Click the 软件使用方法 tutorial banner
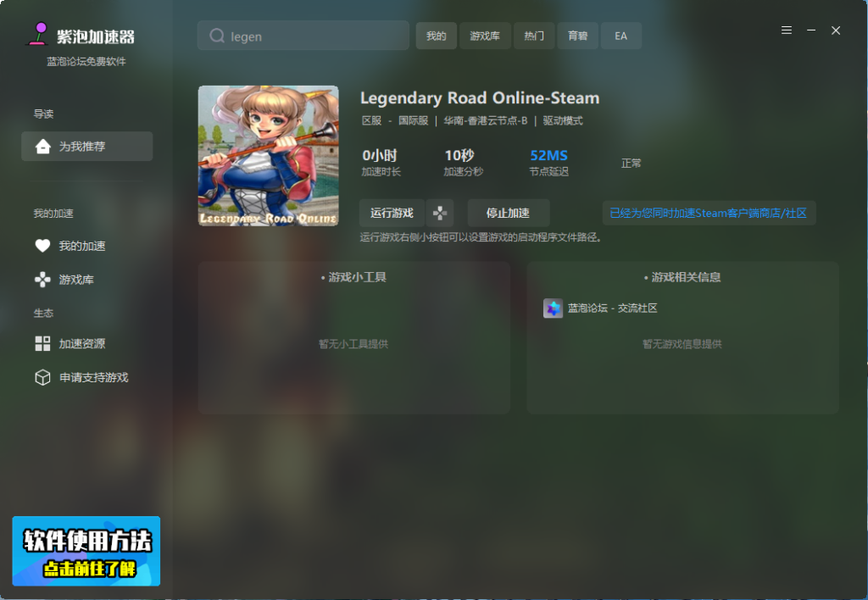This screenshot has width=868, height=600. point(86,552)
